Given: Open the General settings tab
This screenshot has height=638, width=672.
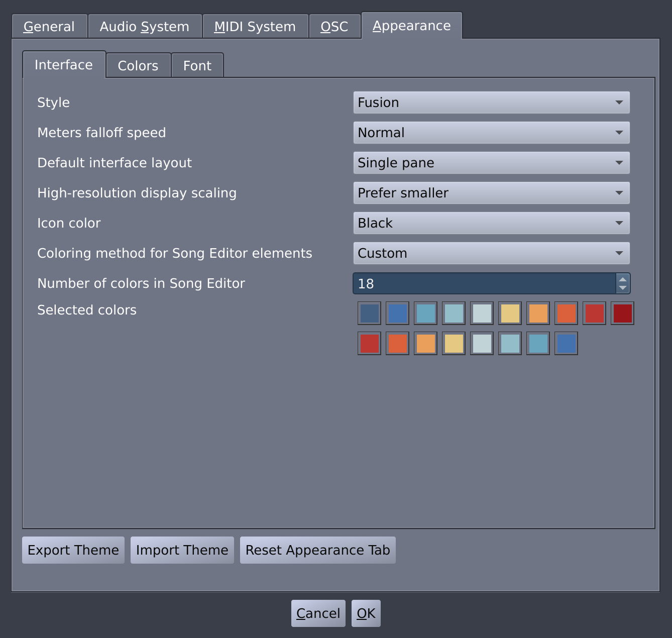Looking at the screenshot, I should click(x=49, y=26).
